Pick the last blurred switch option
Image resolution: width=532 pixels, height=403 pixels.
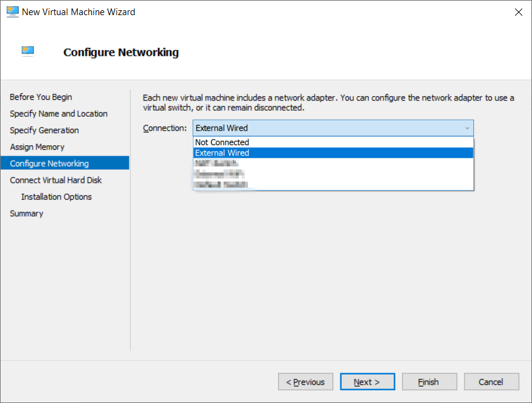point(333,185)
